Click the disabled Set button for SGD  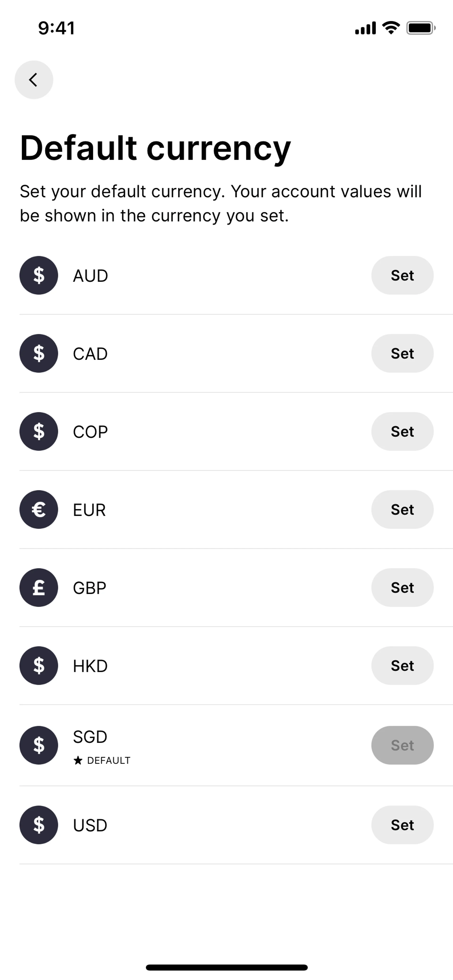pyautogui.click(x=402, y=745)
